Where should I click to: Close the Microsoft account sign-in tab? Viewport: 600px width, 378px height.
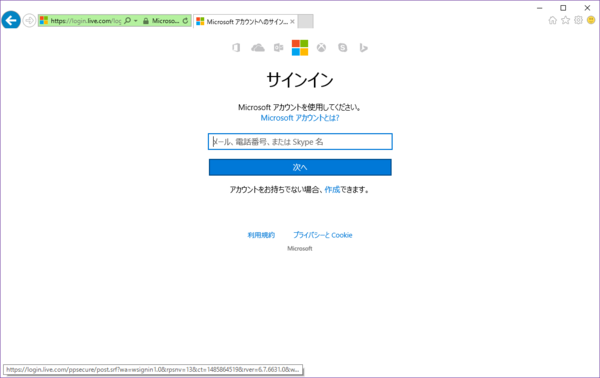pyautogui.click(x=292, y=21)
